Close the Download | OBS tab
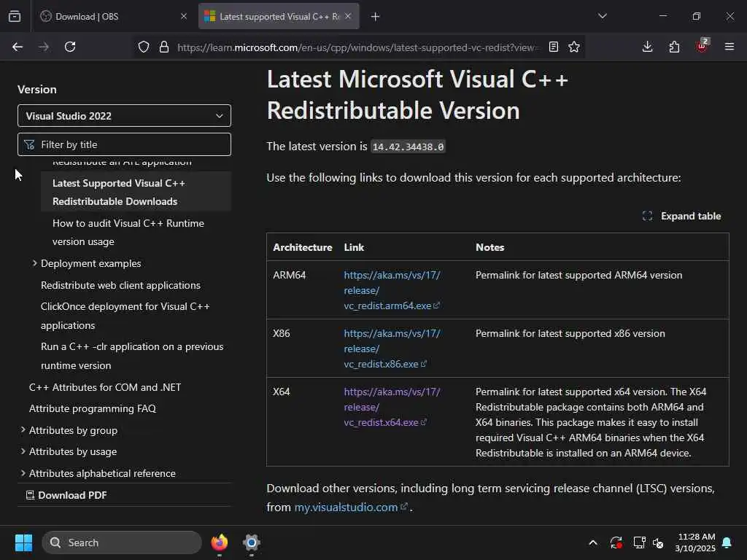Viewport: 747px width, 560px height. pos(184,16)
